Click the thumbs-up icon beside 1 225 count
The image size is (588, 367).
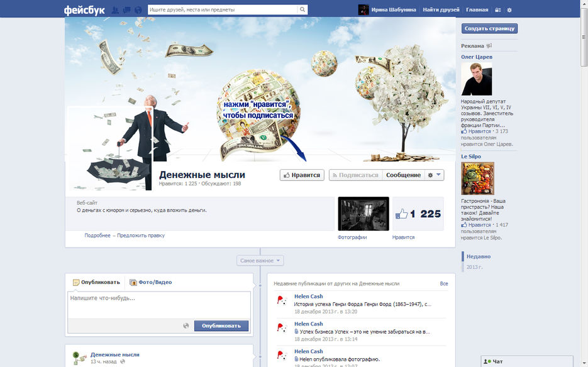pos(401,214)
